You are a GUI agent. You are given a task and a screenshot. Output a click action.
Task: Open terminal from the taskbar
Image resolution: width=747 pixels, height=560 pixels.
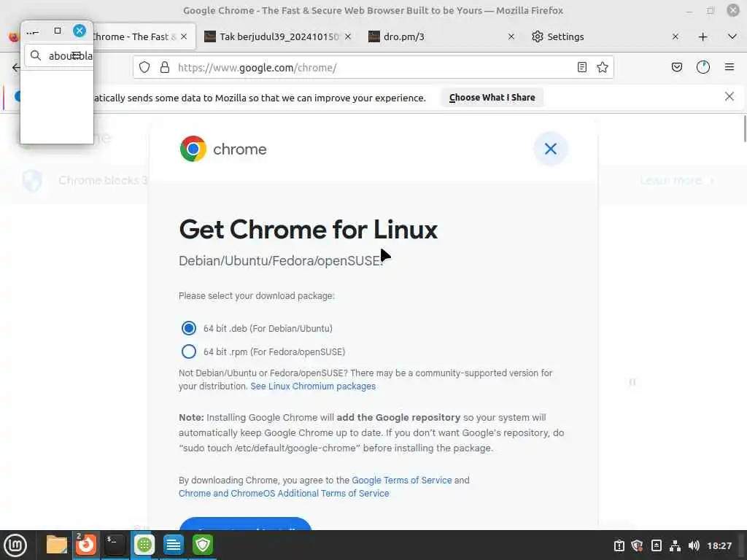115,545
